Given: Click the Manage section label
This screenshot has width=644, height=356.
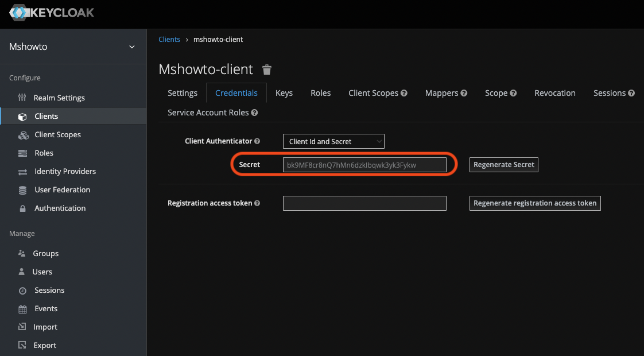Looking at the screenshot, I should tap(22, 234).
